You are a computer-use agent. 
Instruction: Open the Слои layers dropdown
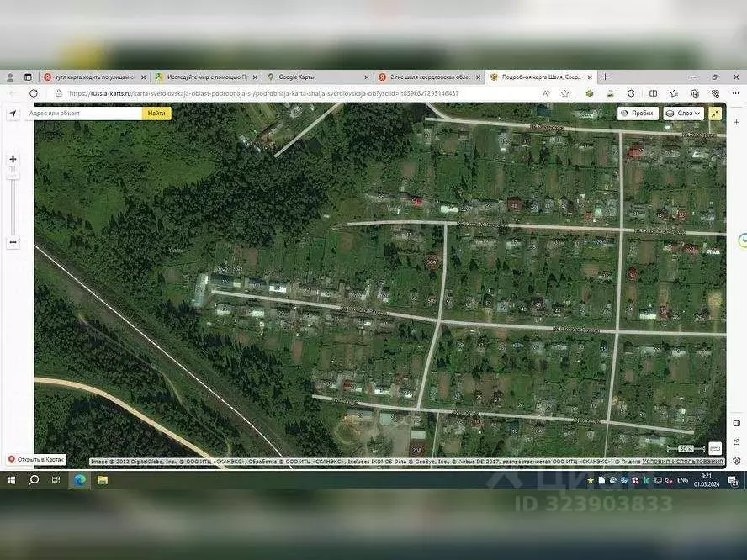683,113
